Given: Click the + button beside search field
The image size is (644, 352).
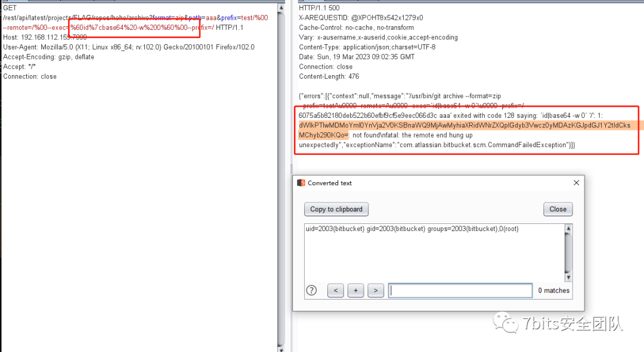Looking at the screenshot, I should (x=355, y=291).
